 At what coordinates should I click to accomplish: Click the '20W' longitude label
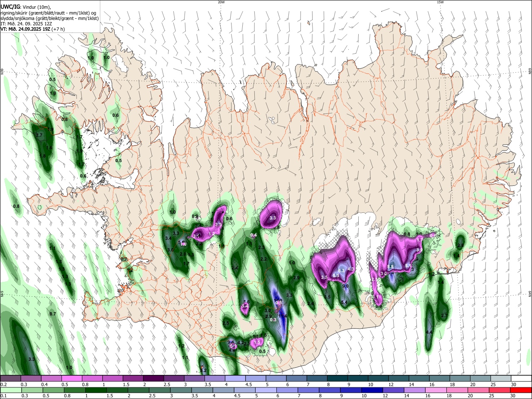pos(221,2)
